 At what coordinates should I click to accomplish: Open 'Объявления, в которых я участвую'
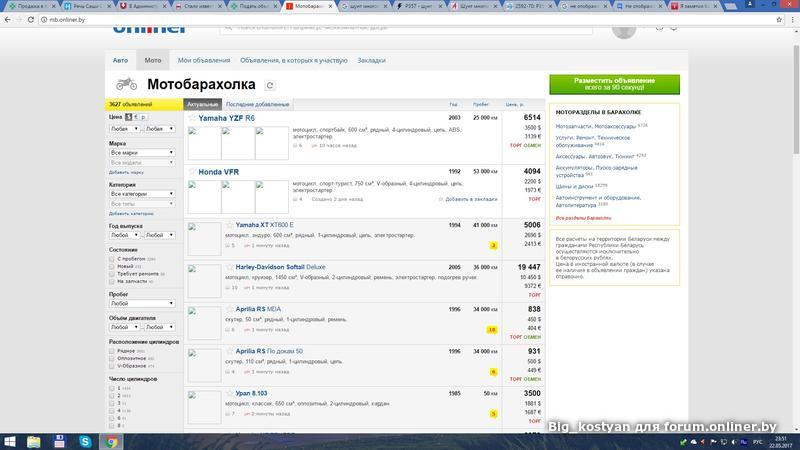293,60
